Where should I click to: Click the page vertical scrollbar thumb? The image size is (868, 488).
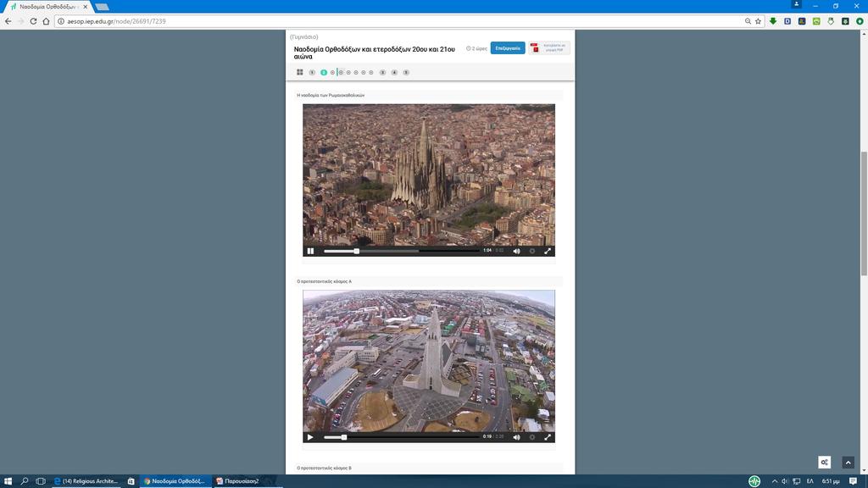click(864, 213)
